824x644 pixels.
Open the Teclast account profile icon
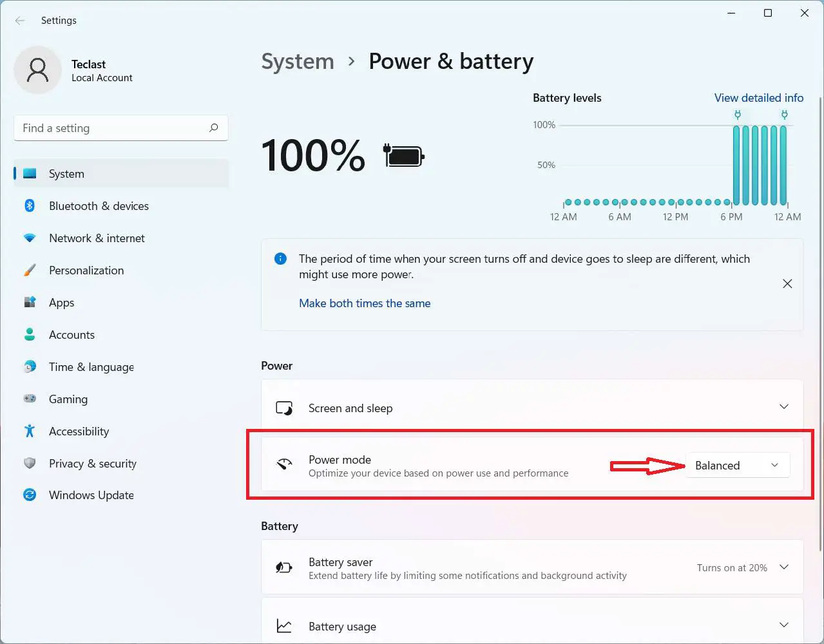coord(37,69)
